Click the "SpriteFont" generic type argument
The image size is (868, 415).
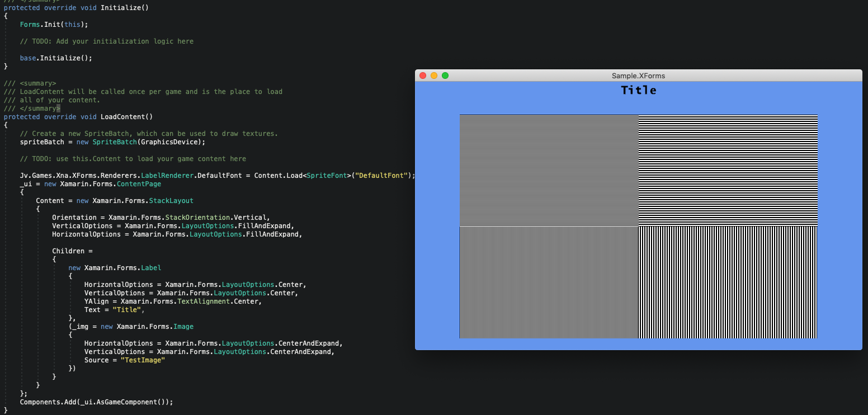(x=327, y=176)
